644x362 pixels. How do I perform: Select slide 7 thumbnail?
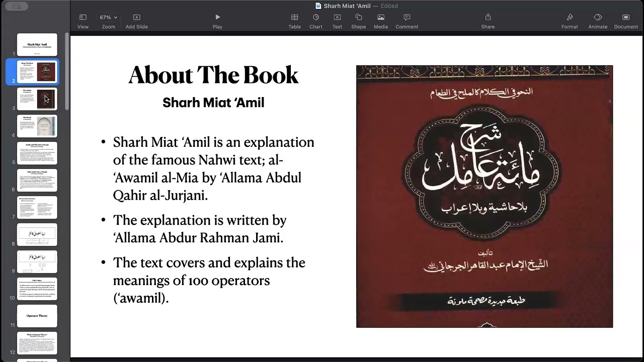click(37, 207)
